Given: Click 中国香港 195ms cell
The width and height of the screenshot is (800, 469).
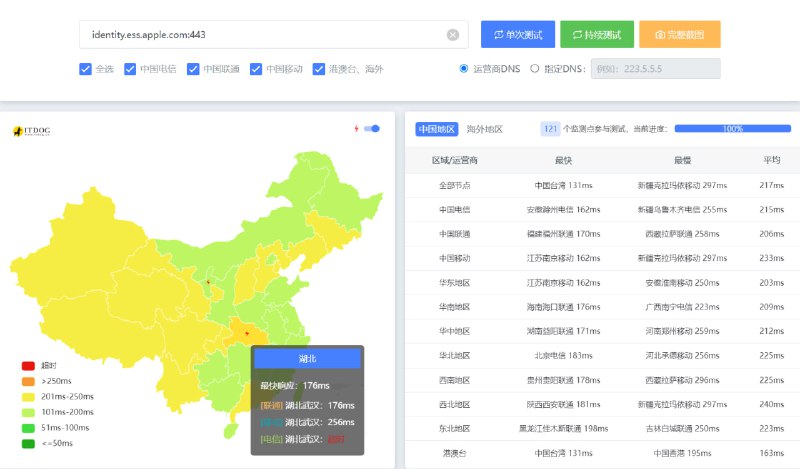Looking at the screenshot, I should point(682,453).
